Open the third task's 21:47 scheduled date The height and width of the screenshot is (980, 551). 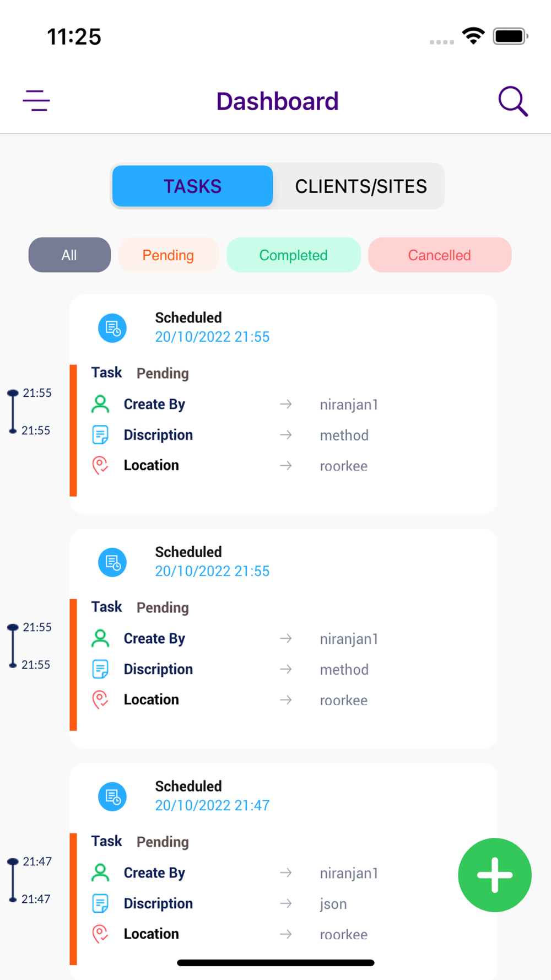coord(212,806)
